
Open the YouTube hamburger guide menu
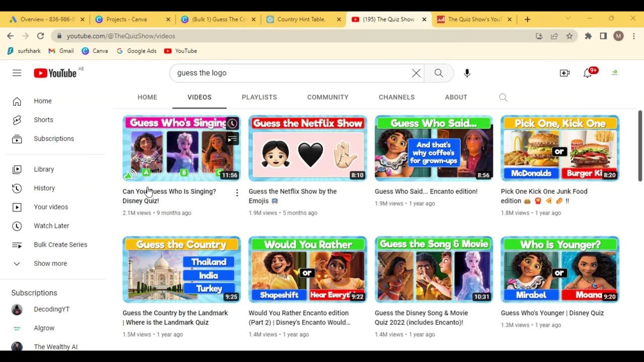17,73
